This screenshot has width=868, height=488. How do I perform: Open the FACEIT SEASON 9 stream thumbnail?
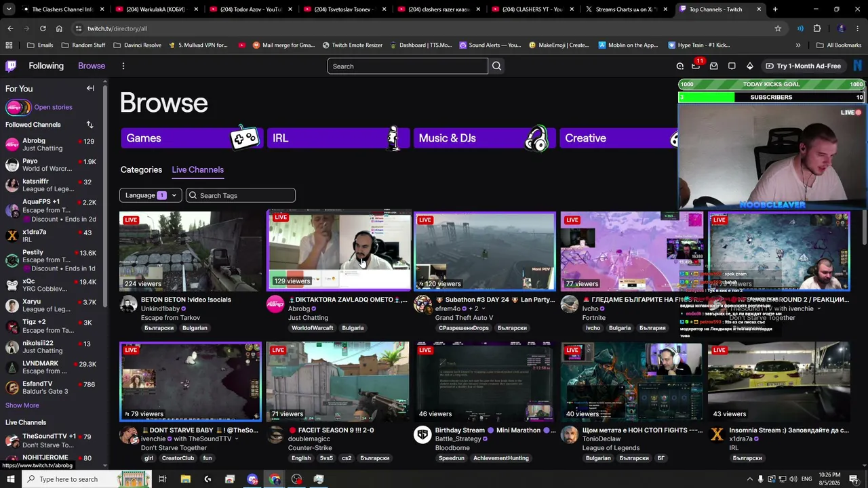[x=338, y=382]
